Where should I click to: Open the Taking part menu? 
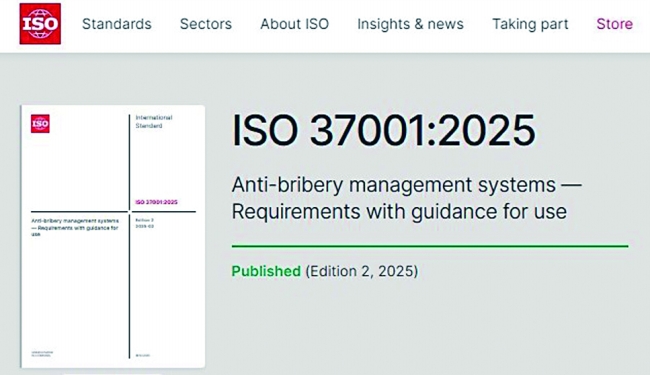pos(530,24)
